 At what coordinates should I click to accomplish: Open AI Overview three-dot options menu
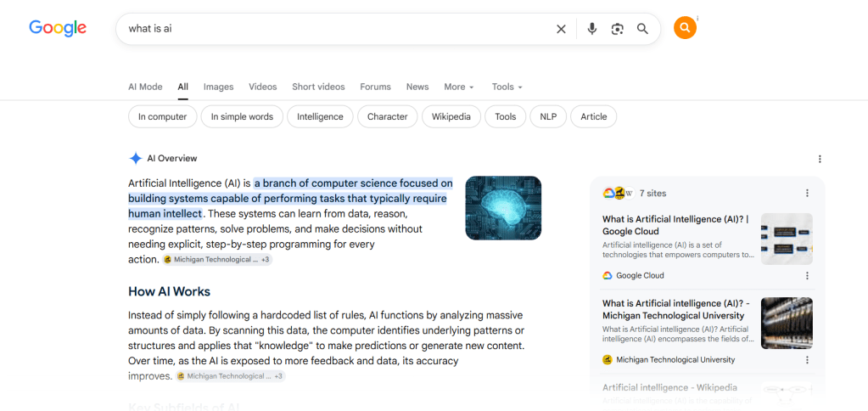pos(820,159)
